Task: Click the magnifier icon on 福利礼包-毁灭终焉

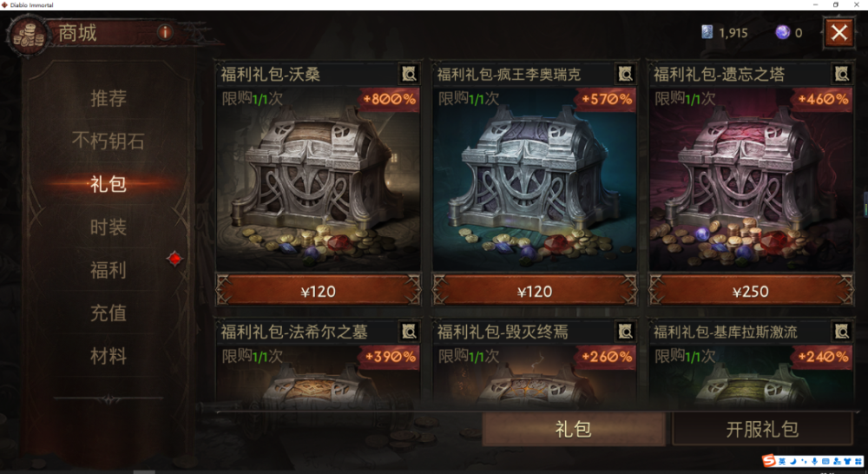Action: [x=626, y=332]
